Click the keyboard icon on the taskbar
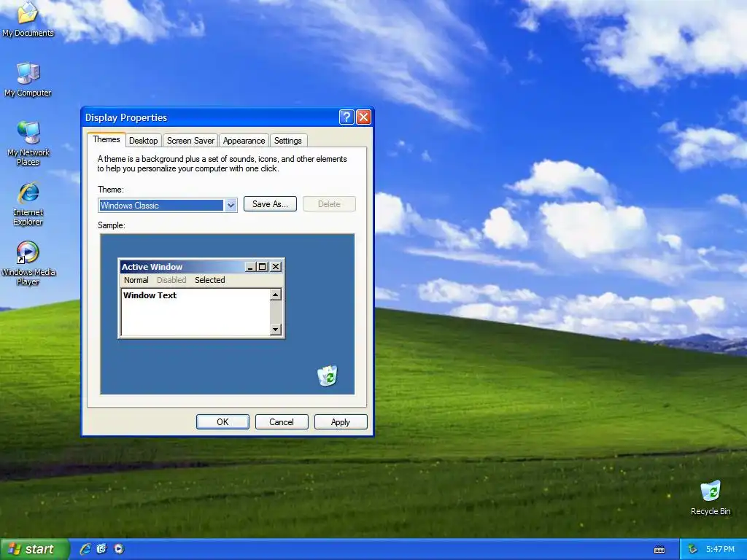The image size is (747, 560). point(659,550)
